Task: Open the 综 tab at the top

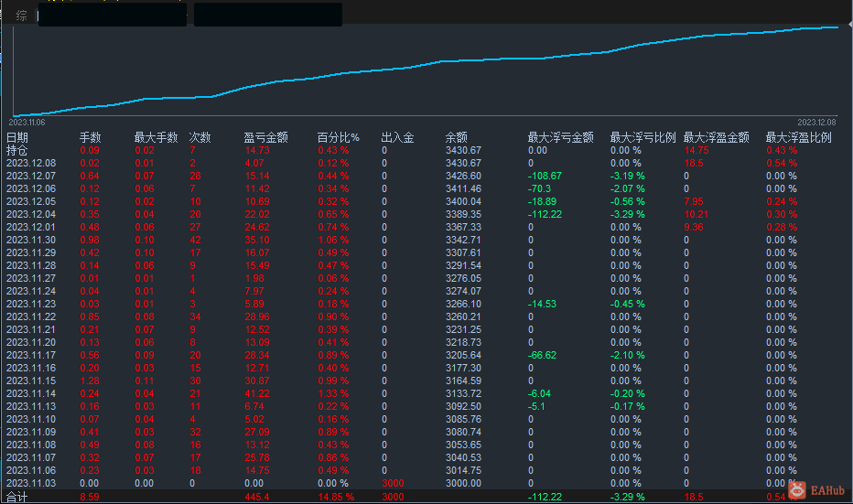Action: tap(21, 16)
